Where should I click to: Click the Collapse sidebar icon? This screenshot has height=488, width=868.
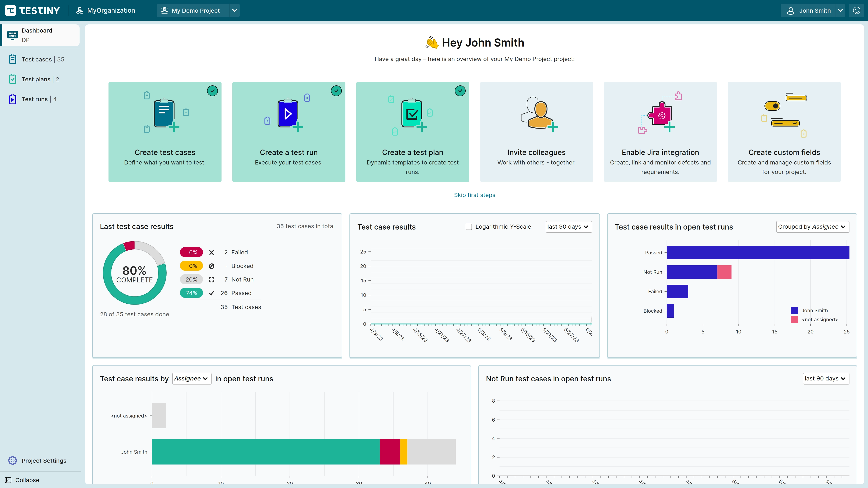(x=8, y=480)
